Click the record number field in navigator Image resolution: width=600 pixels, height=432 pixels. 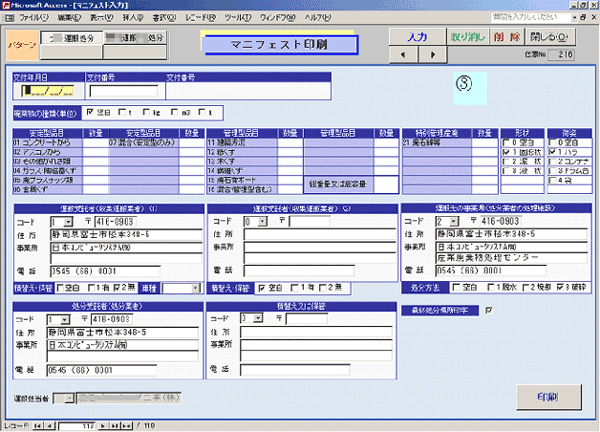[77, 425]
